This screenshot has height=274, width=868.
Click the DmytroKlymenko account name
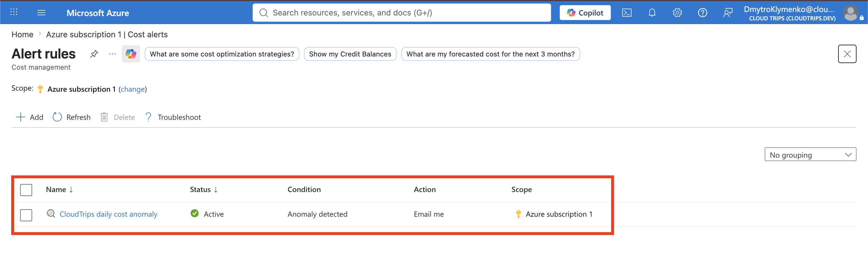point(788,9)
